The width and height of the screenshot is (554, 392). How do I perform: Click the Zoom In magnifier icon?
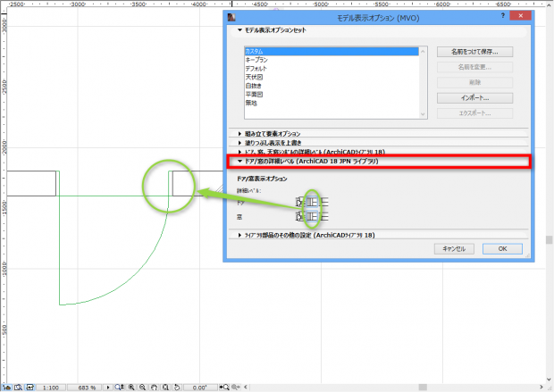click(131, 388)
